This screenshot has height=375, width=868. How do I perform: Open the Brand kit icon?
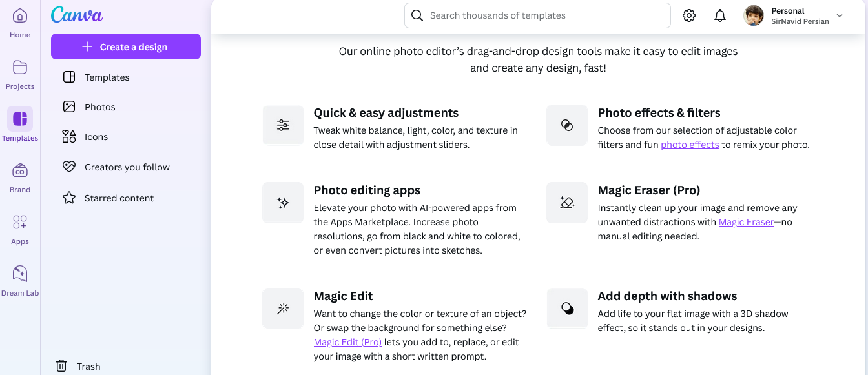click(x=20, y=171)
